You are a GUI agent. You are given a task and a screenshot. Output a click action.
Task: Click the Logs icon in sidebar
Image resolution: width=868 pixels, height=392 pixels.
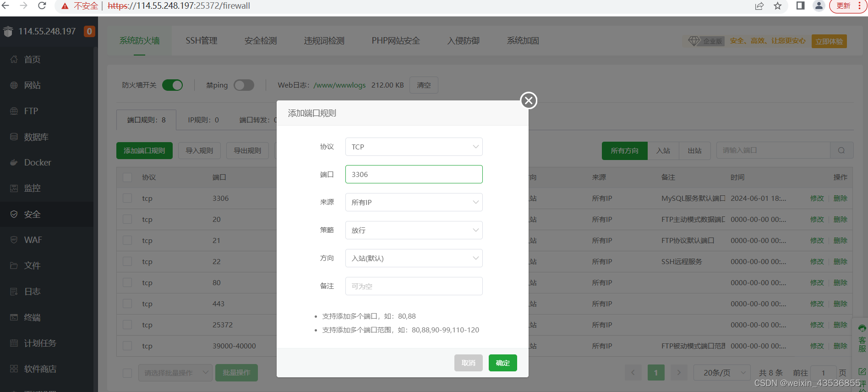pos(14,291)
